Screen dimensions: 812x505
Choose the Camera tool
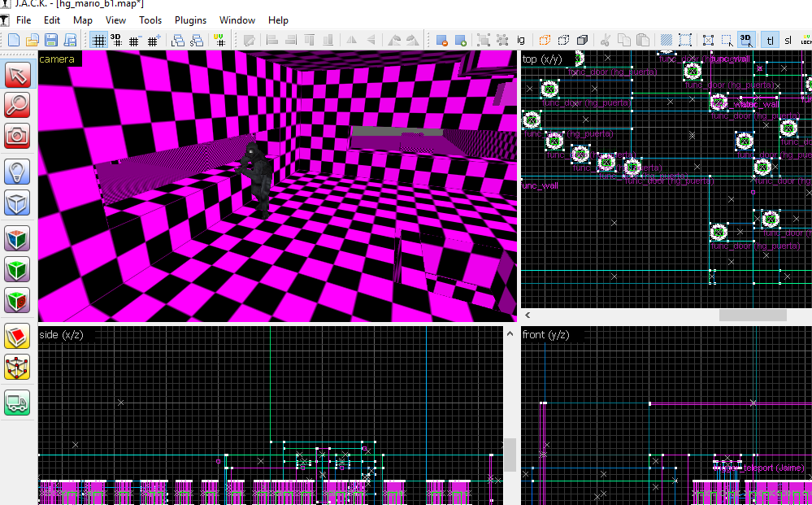click(17, 136)
